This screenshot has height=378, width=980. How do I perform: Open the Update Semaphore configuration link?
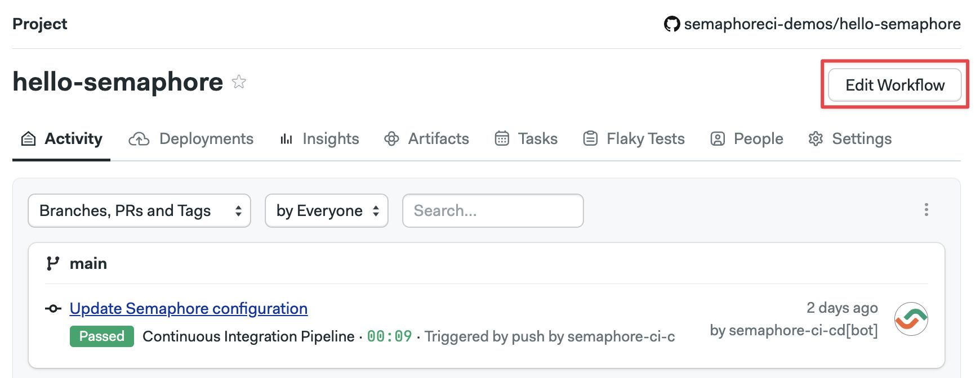point(189,308)
